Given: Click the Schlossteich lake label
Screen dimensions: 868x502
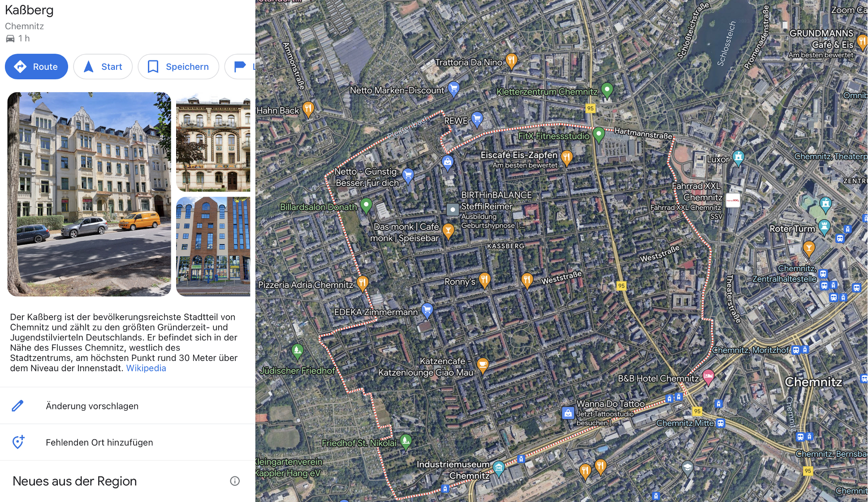Looking at the screenshot, I should coord(726,44).
